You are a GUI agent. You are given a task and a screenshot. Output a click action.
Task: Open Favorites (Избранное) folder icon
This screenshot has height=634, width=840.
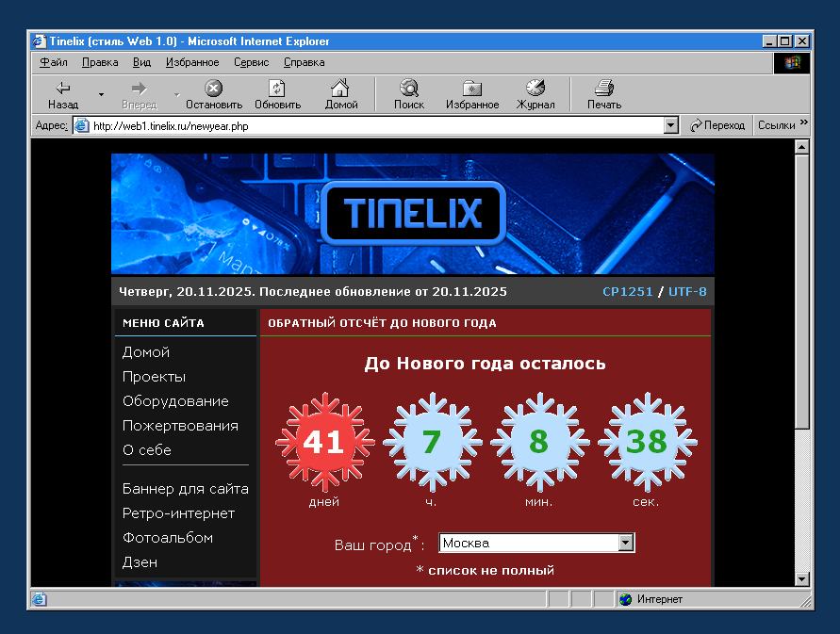[472, 89]
